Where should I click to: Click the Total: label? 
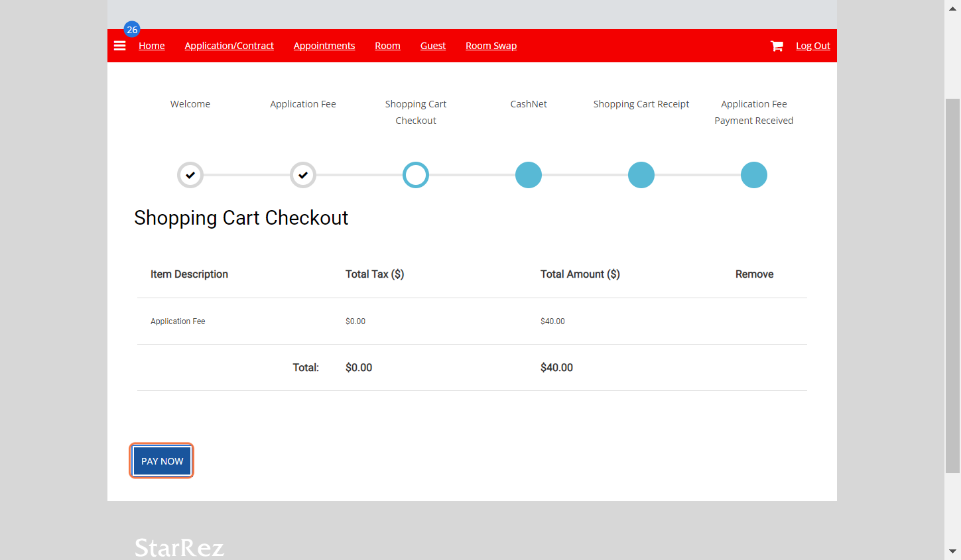(306, 368)
